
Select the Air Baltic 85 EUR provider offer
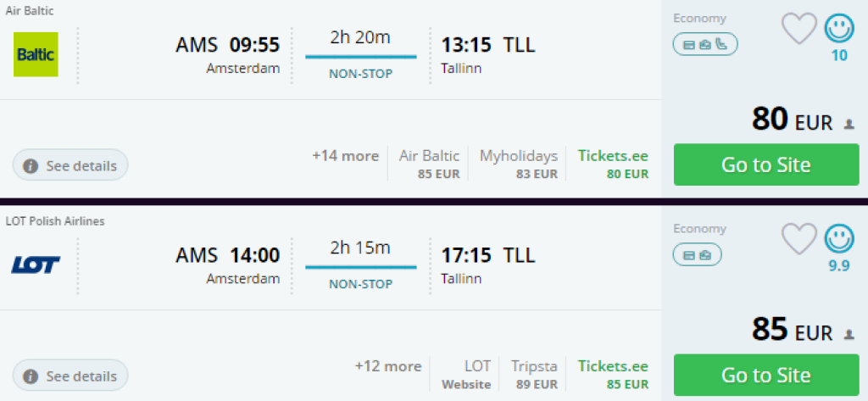pos(429,164)
